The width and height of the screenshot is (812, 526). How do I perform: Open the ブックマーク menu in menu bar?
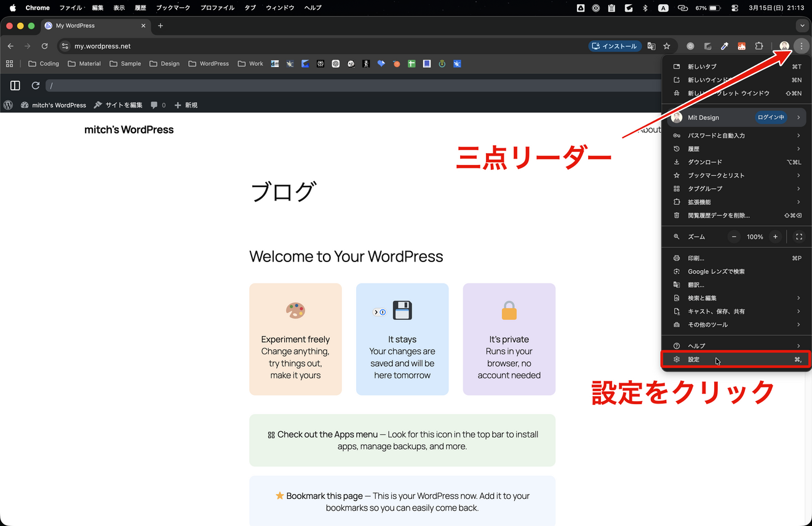173,8
